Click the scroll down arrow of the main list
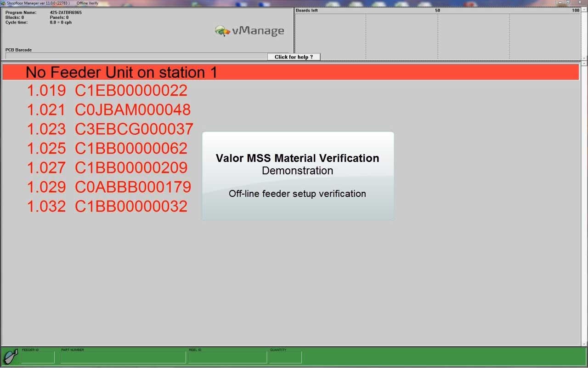 [x=584, y=344]
